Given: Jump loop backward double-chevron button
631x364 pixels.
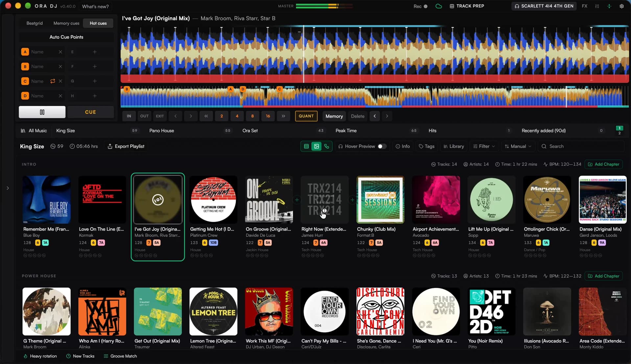Looking at the screenshot, I should tap(206, 116).
